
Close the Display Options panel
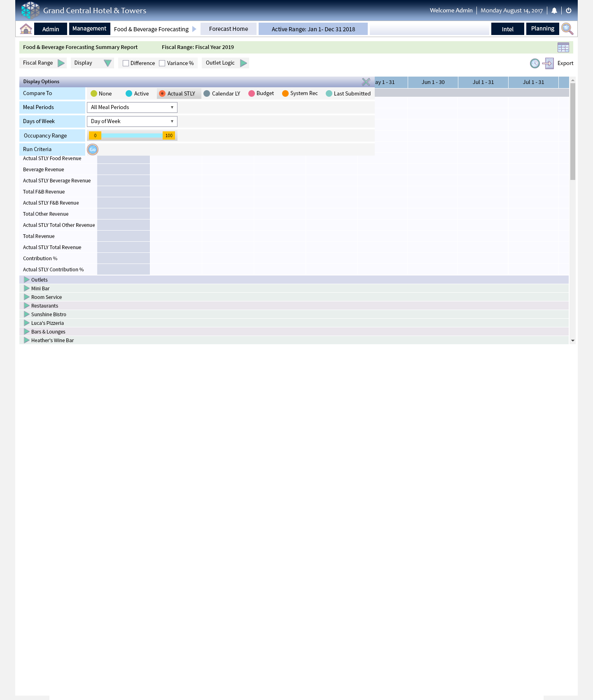click(x=366, y=82)
